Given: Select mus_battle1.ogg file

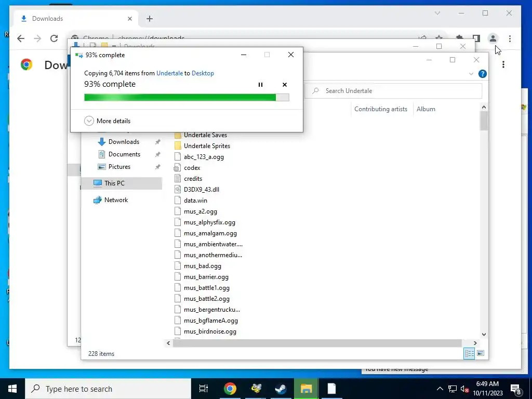Looking at the screenshot, I should pos(206,288).
